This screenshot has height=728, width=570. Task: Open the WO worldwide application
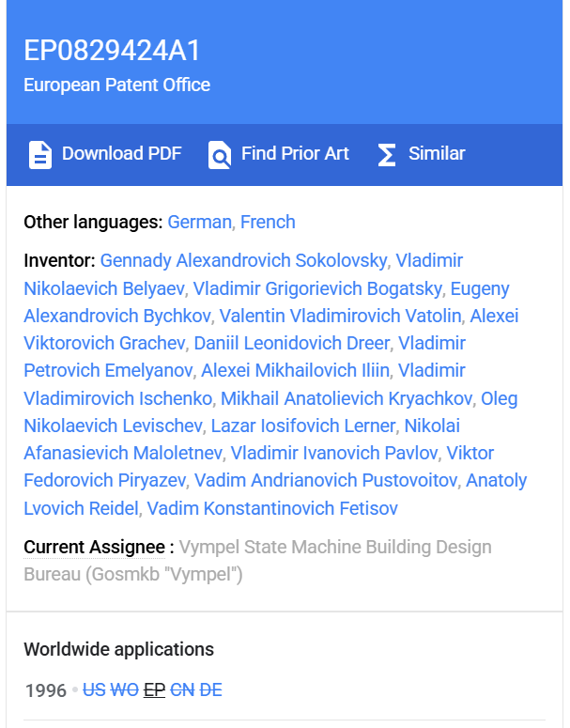point(125,690)
